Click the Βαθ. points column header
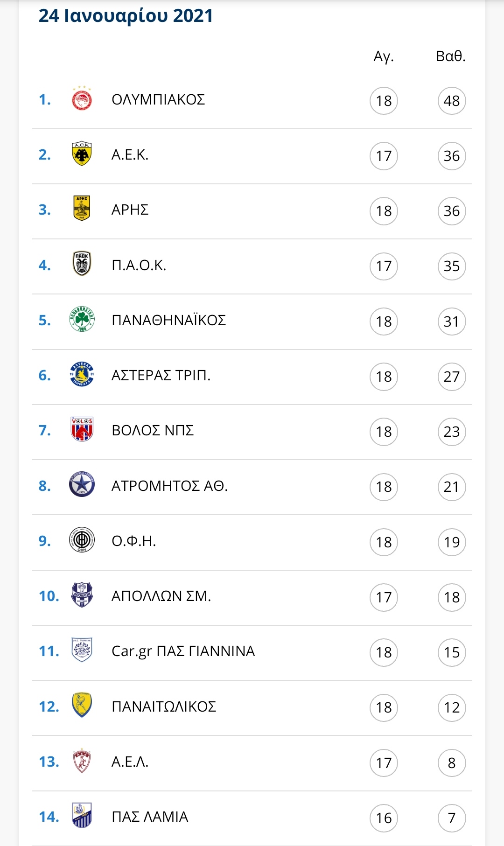The width and height of the screenshot is (504, 846). coord(451,56)
